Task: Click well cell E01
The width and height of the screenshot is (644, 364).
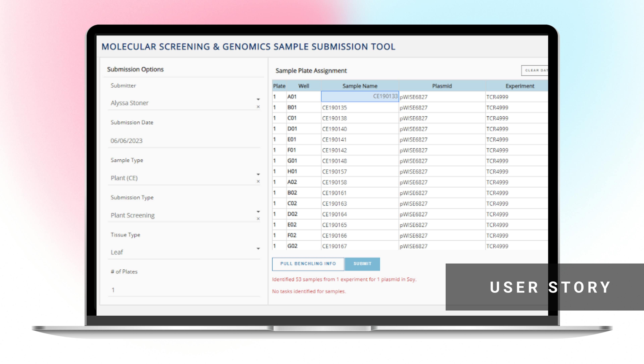Action: [x=304, y=140]
